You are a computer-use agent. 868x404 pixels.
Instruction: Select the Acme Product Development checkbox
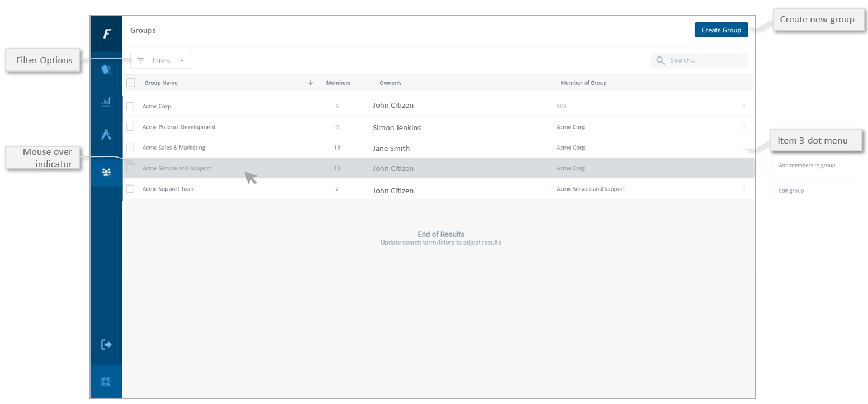130,127
